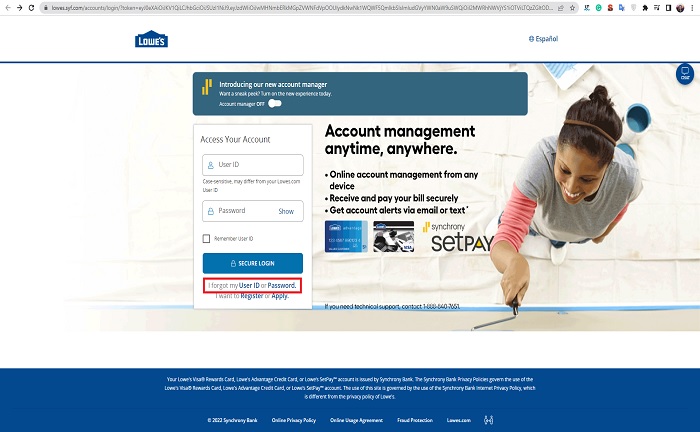
Task: Click the forgot Password link
Action: (x=282, y=285)
